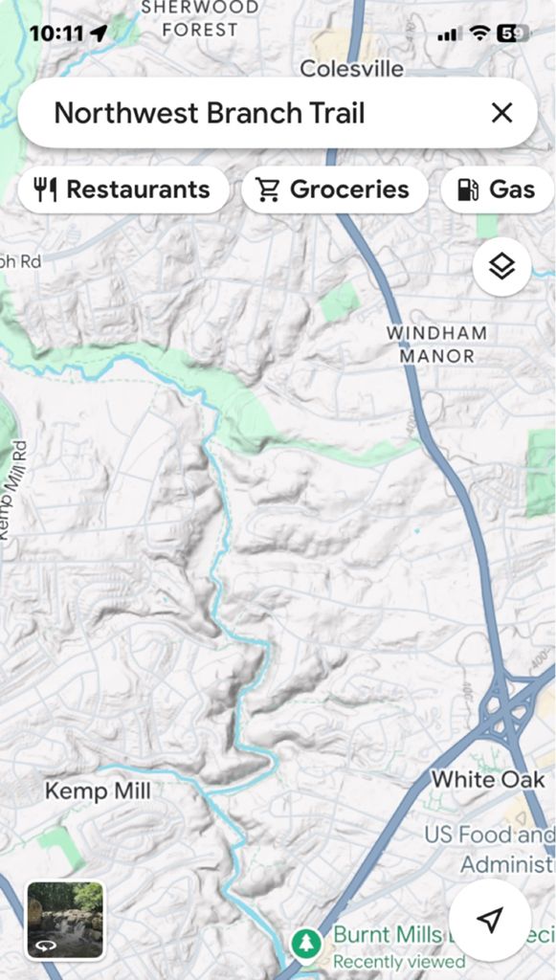
Task: Tap the Burnt Mills green tree pin
Action: coord(305,943)
